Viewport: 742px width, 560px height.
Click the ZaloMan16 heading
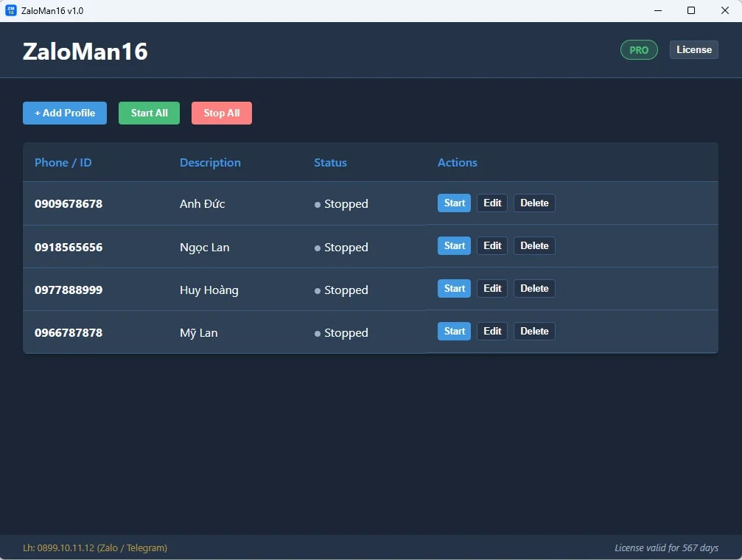84,51
